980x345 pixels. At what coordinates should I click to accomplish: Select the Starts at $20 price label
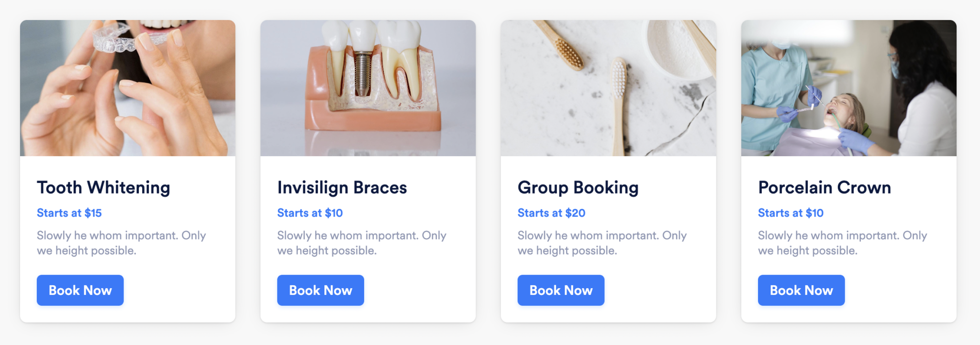551,213
